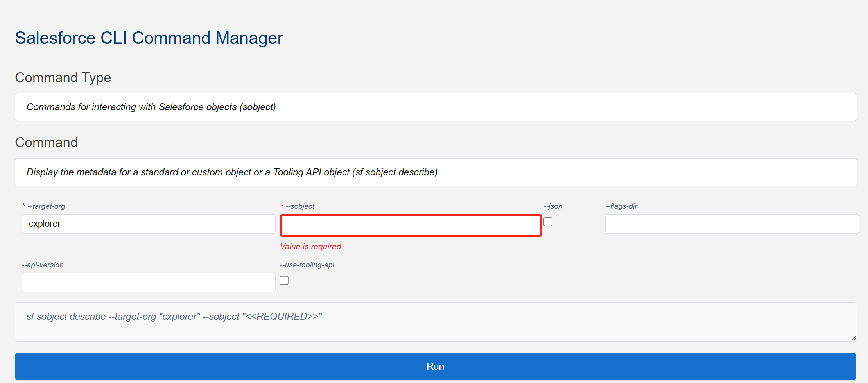Click the --json label text
The width and height of the screenshot is (868, 383).
click(553, 206)
